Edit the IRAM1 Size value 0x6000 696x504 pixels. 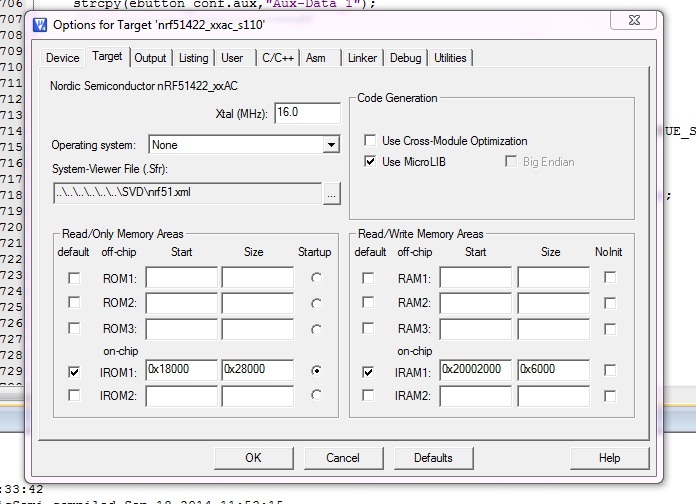click(x=554, y=370)
